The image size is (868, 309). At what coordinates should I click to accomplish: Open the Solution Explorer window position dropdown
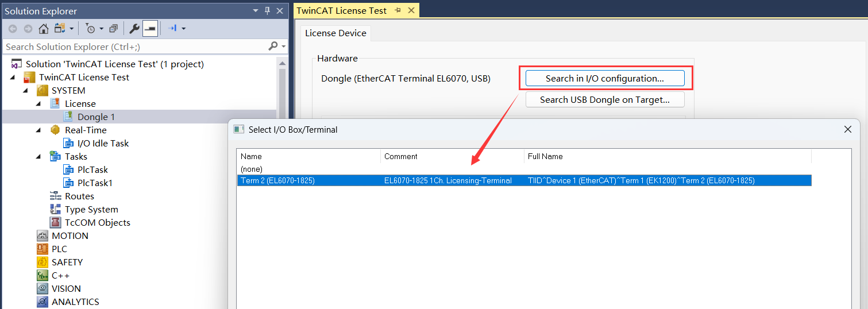pyautogui.click(x=256, y=11)
